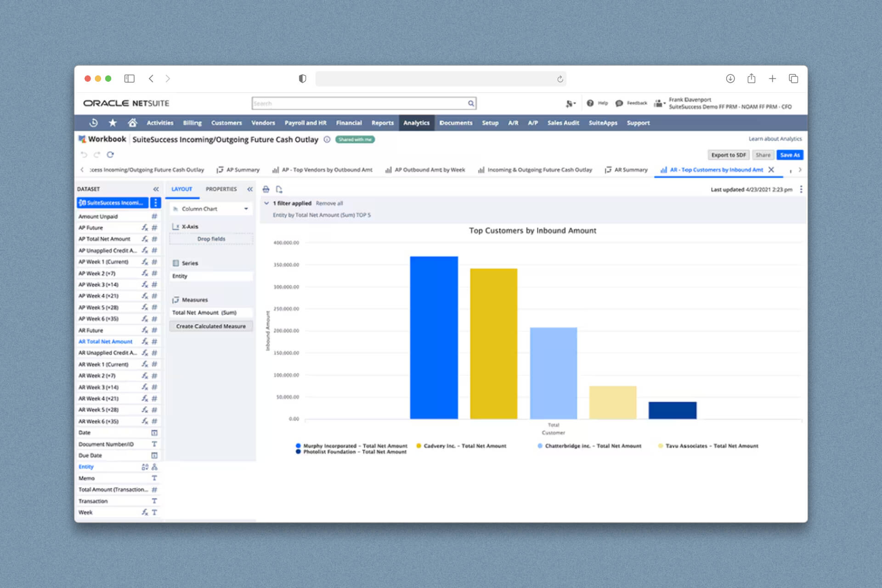Redo the last workbook change
Image resolution: width=882 pixels, height=588 pixels.
pos(97,155)
